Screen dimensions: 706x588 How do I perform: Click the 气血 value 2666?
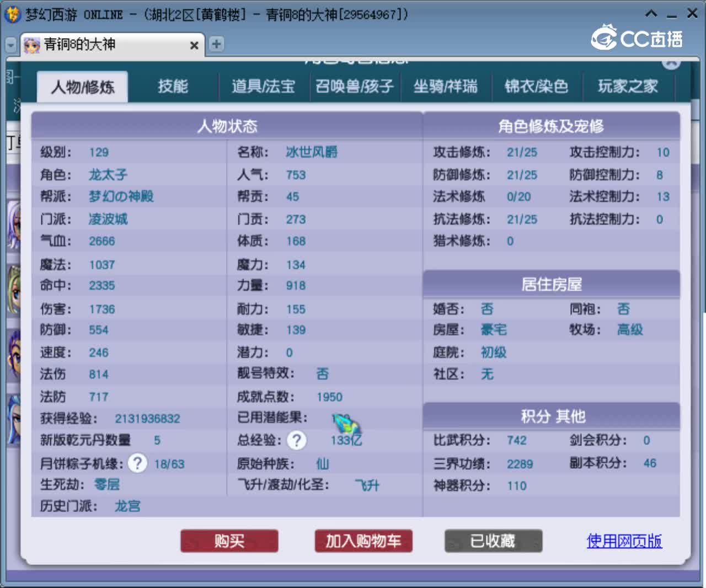[x=102, y=241]
